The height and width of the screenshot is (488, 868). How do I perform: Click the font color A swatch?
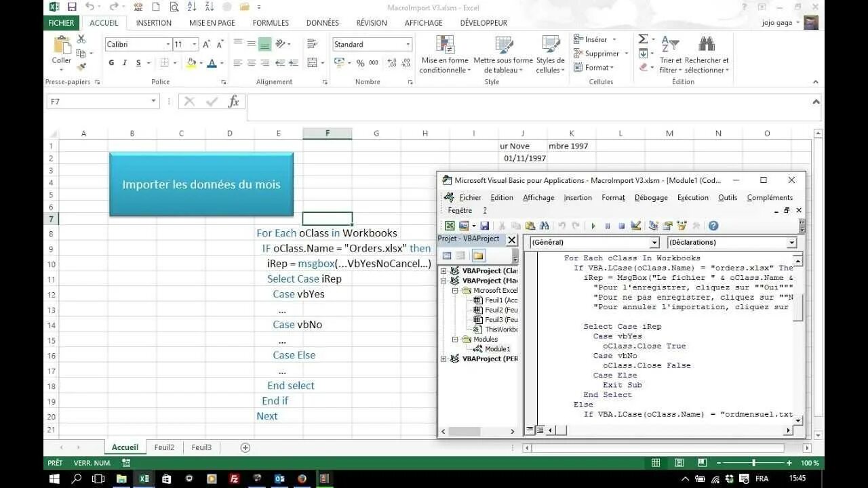[x=212, y=63]
